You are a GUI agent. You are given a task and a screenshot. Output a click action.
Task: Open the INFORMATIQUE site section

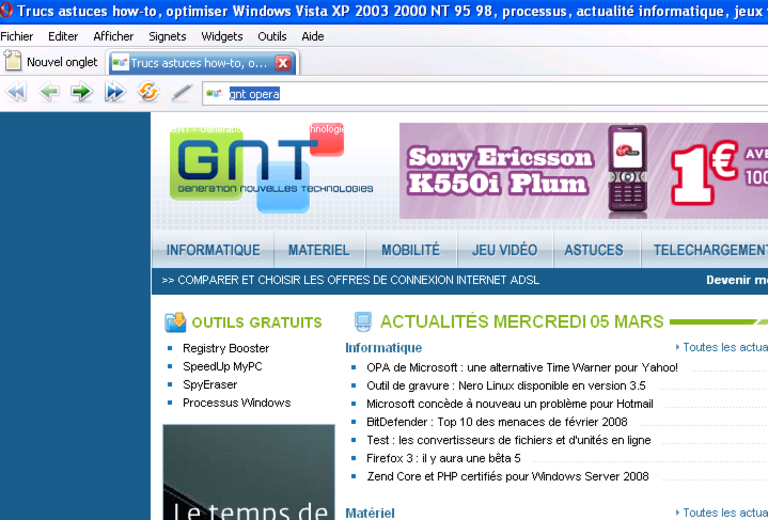point(213,250)
